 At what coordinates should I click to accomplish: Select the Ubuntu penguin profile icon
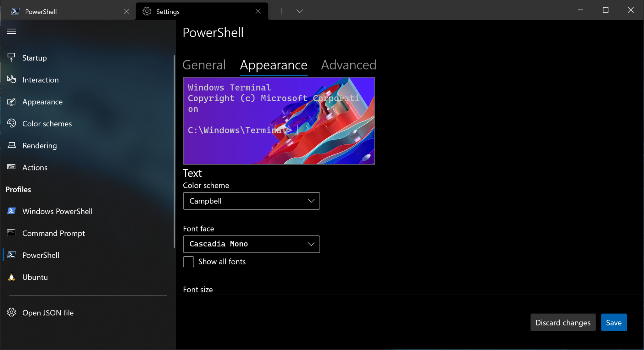point(11,277)
